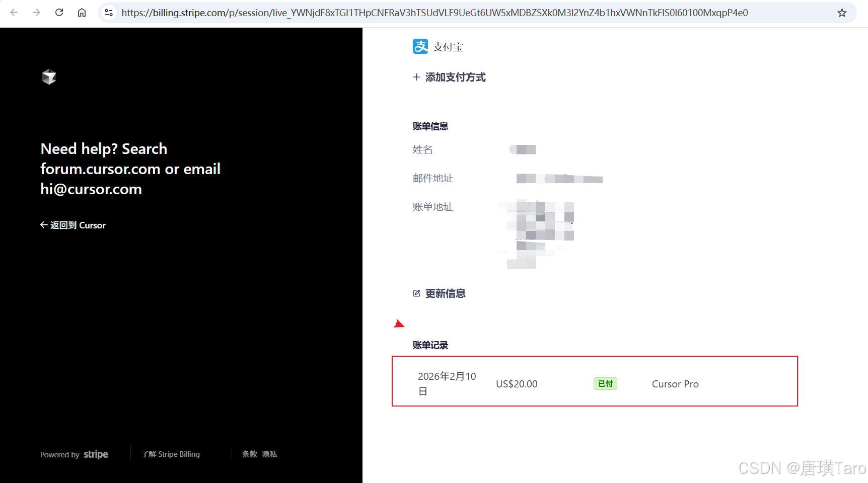Click the Cursor logo in the dark sidebar
Image resolution: width=868 pixels, height=483 pixels.
point(49,76)
